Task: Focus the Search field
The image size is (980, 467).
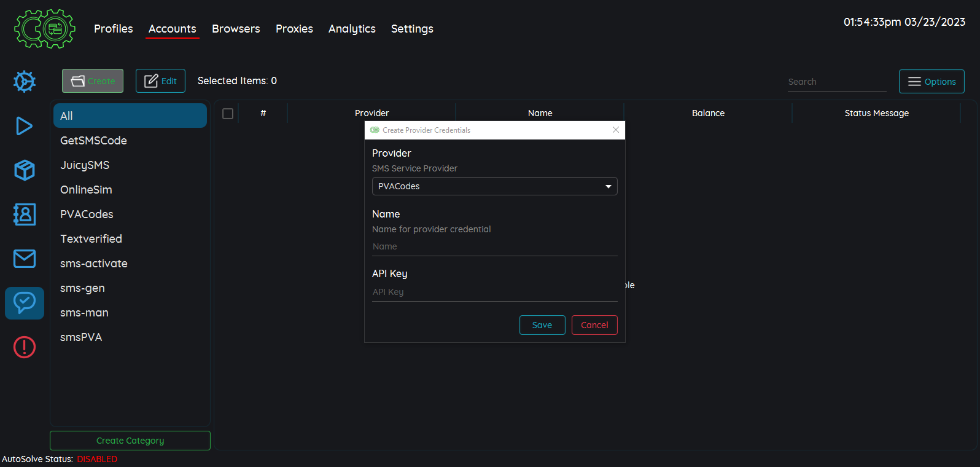Action: pyautogui.click(x=837, y=82)
